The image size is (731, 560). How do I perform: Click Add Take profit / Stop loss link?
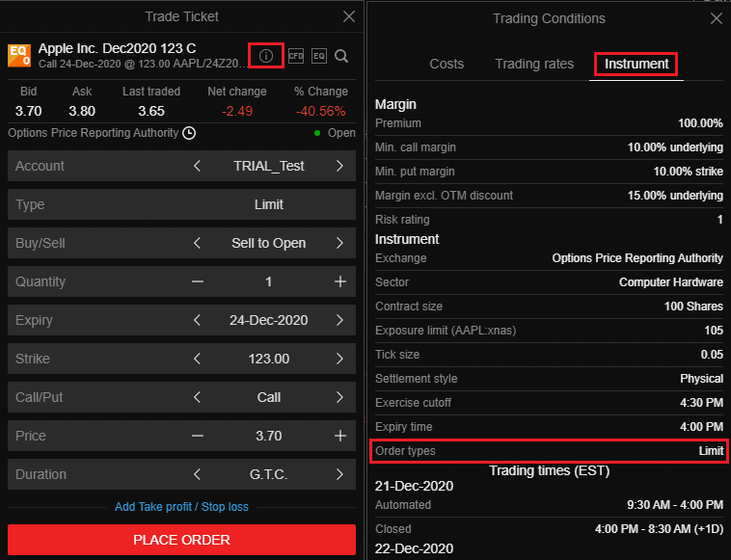pyautogui.click(x=181, y=507)
